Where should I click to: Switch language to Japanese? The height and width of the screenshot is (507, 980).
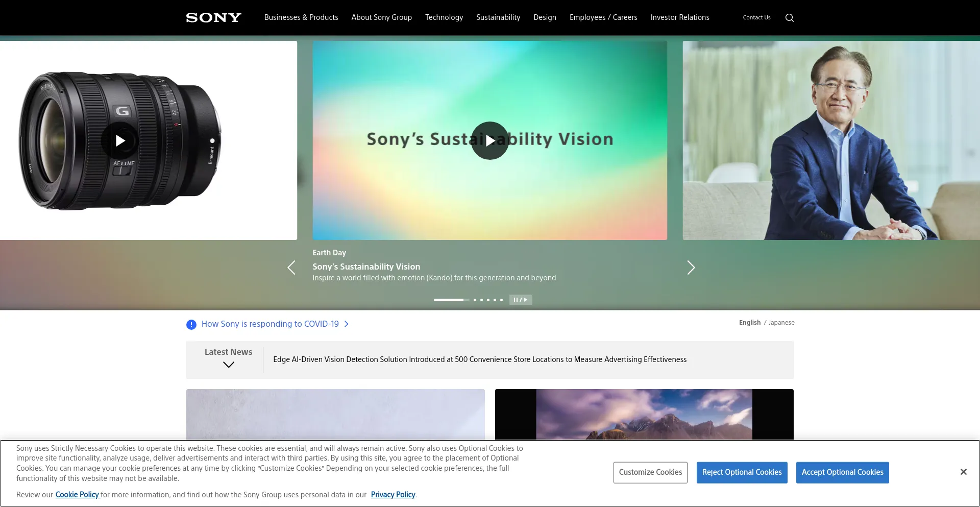pos(781,323)
